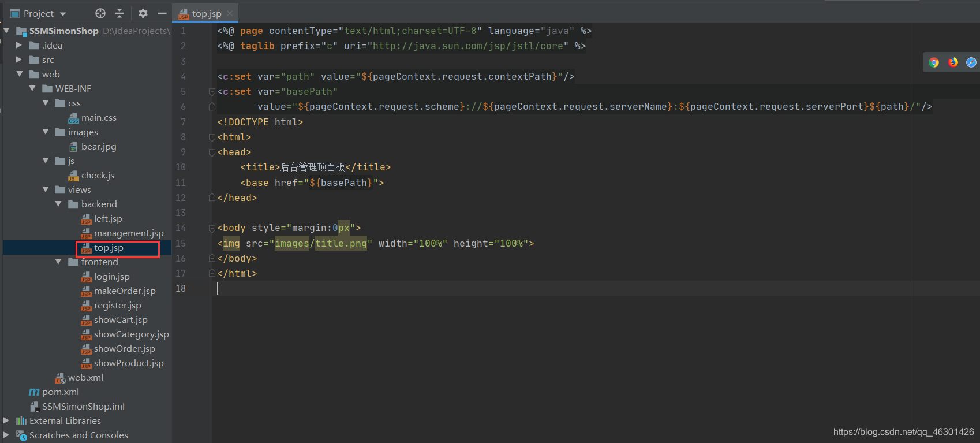
Task: Collapse the images folder
Action: 46,132
